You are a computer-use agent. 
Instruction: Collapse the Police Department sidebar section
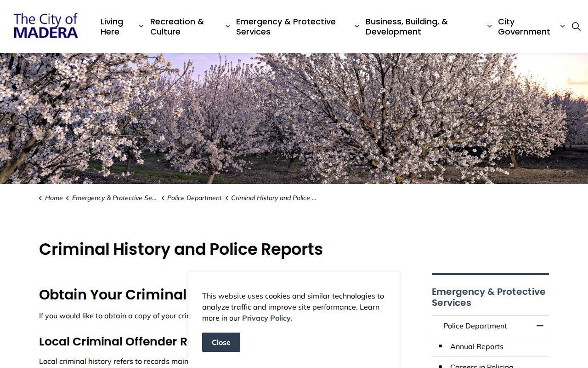click(540, 326)
